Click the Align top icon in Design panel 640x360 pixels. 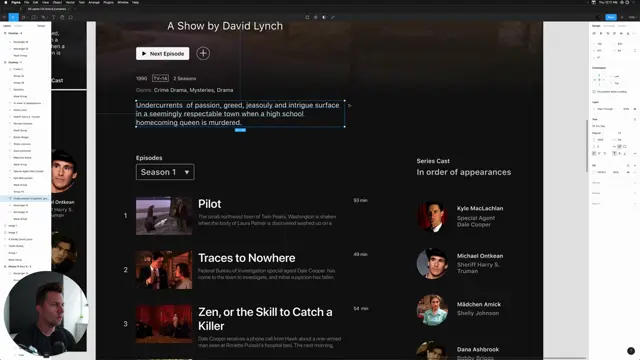coord(614,33)
